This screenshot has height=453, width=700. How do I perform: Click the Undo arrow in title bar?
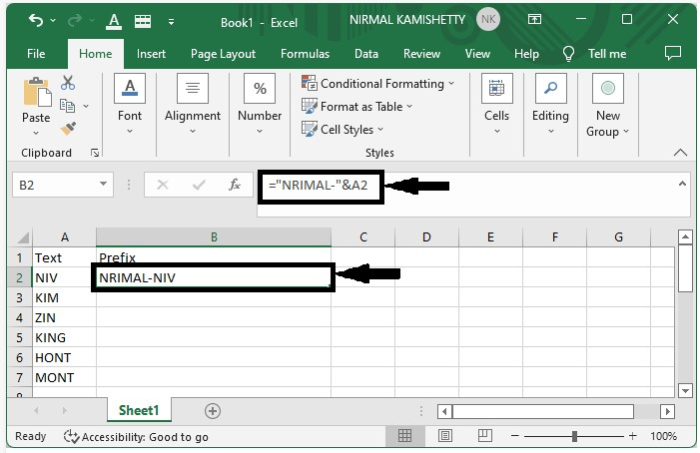tap(36, 20)
